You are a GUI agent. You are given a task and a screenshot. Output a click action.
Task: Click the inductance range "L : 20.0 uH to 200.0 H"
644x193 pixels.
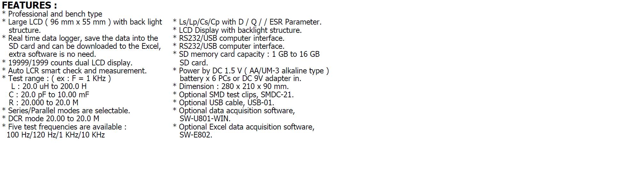(x=49, y=86)
